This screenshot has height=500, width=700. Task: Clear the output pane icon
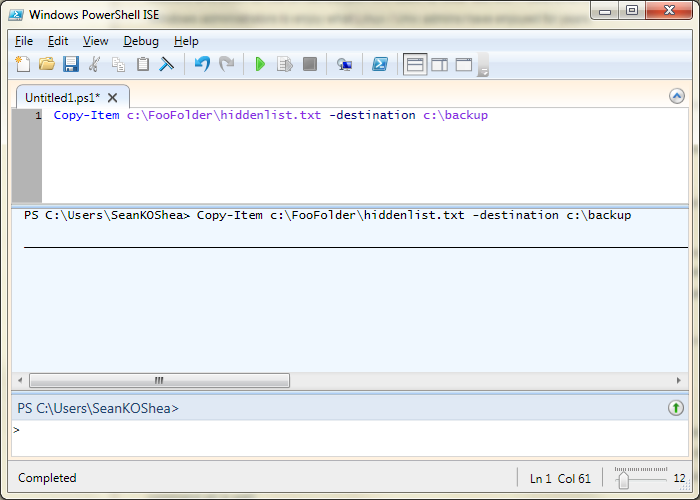coord(167,64)
